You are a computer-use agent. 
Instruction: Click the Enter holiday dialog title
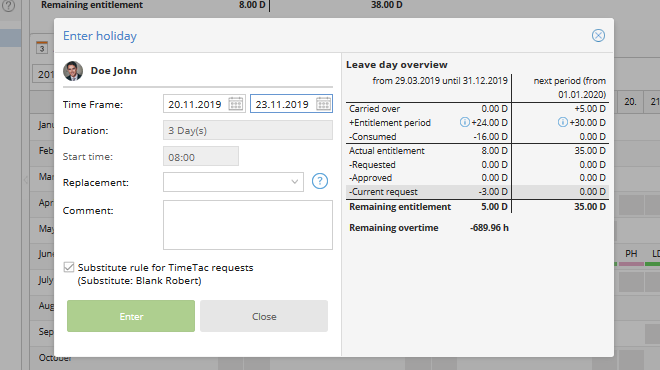click(x=100, y=36)
